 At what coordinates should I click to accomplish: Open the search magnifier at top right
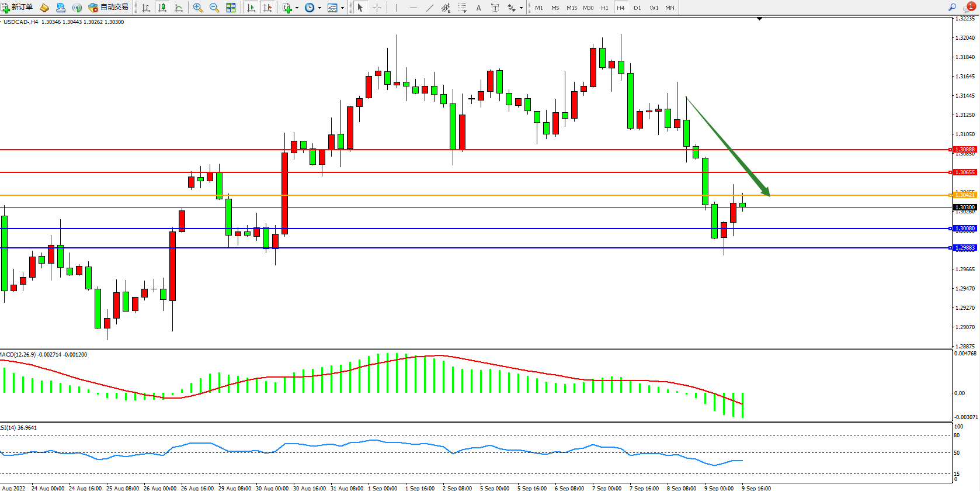952,7
